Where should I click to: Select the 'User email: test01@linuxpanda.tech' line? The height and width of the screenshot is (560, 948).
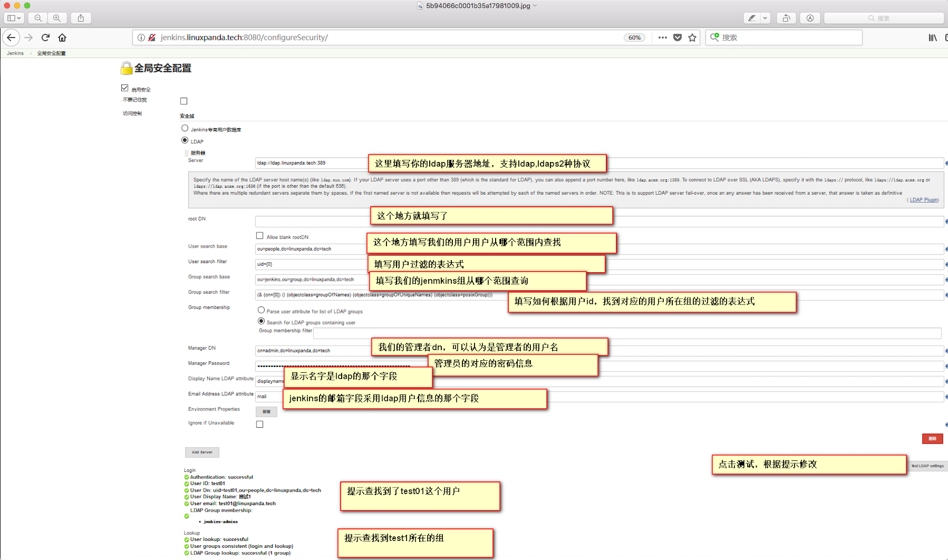[232, 503]
